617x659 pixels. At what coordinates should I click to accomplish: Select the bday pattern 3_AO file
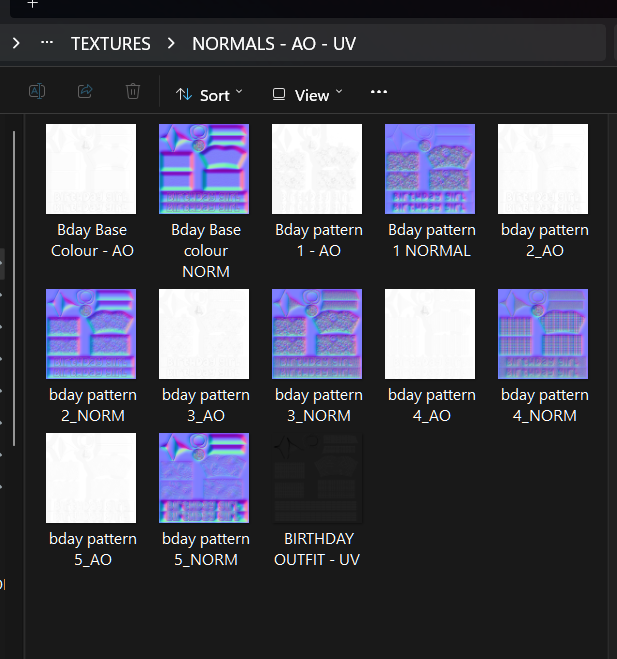click(x=204, y=334)
